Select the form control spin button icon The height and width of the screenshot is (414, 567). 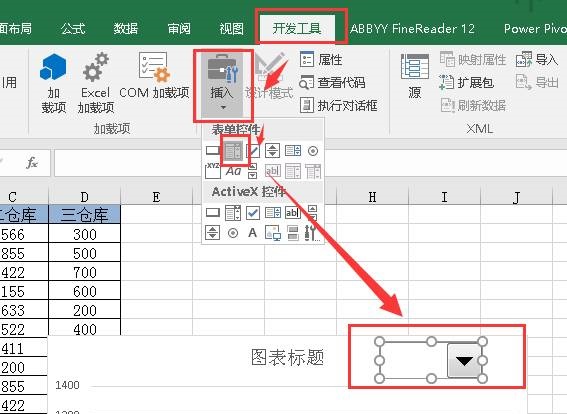coord(272,150)
